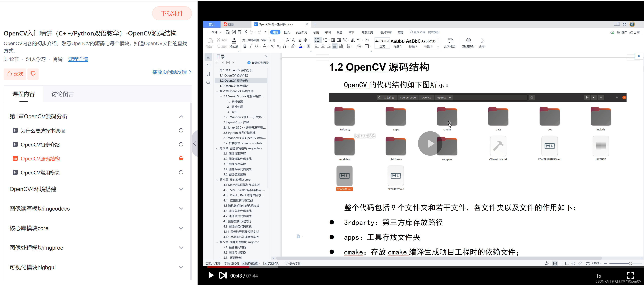Toggle progress circle for 为什么要选择本课程
Image resolution: width=644 pixels, height=285 pixels.
(181, 131)
